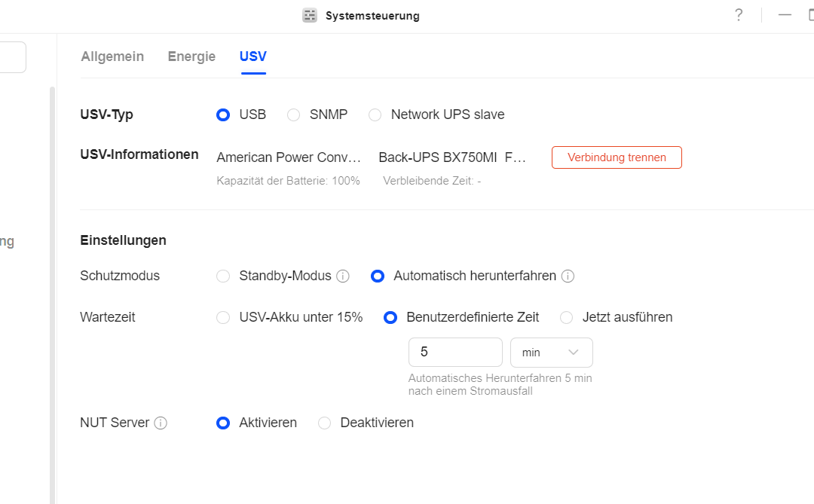Open the Energie tab

pos(191,57)
